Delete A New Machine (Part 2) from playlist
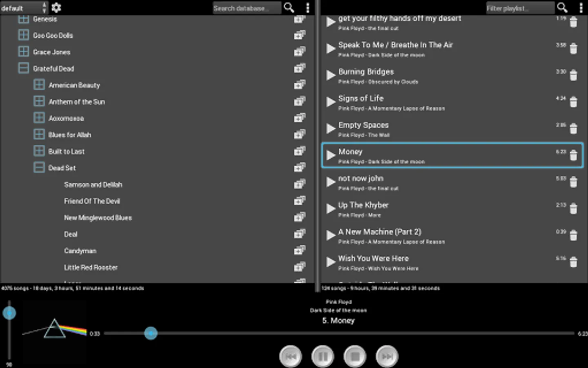 (574, 235)
